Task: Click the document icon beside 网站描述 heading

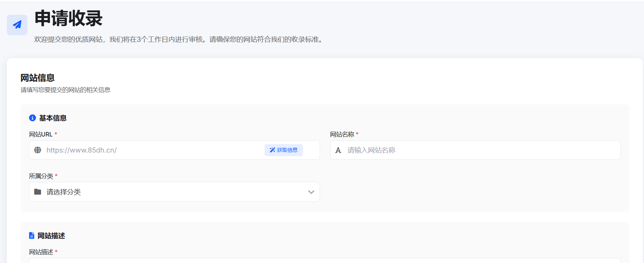Action: click(32, 236)
